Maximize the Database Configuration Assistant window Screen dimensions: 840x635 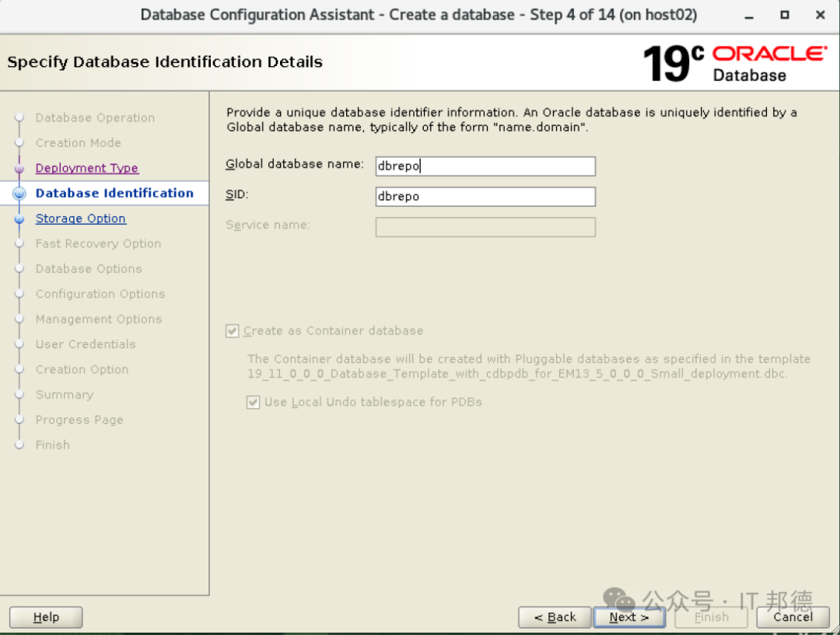point(784,15)
